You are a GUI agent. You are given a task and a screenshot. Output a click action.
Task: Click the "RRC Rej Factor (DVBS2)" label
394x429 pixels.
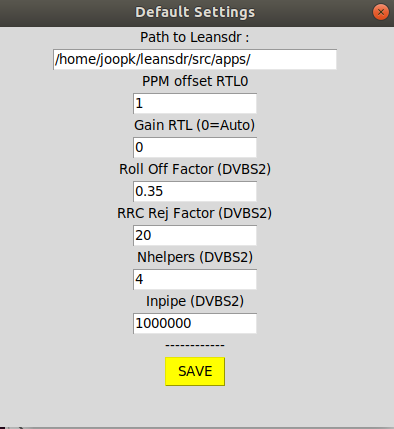point(195,213)
